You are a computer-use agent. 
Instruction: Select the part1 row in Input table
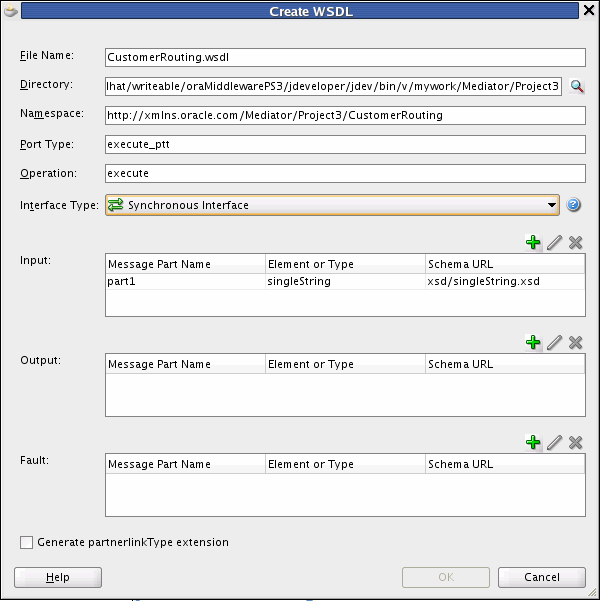coord(345,281)
